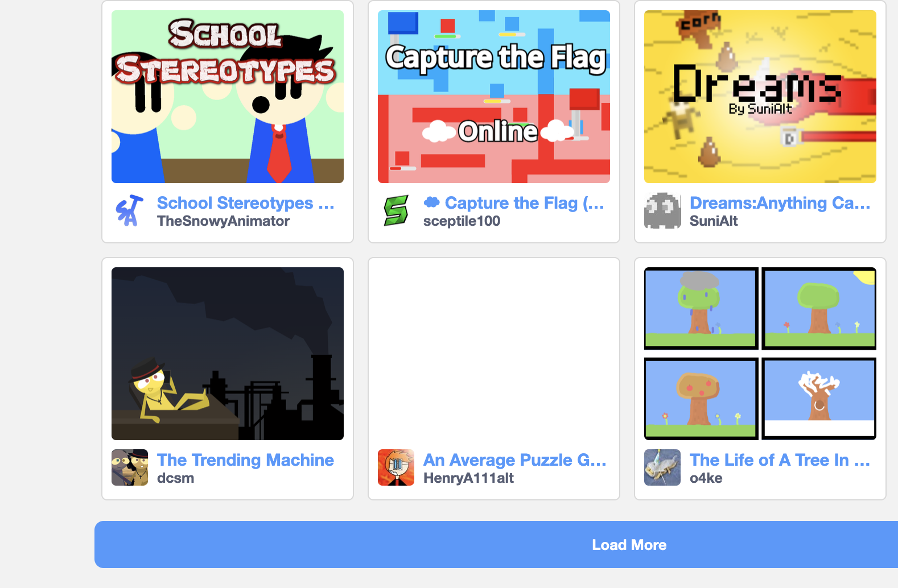Open the An Average Puzzle G... link
The image size is (898, 588).
click(x=515, y=460)
